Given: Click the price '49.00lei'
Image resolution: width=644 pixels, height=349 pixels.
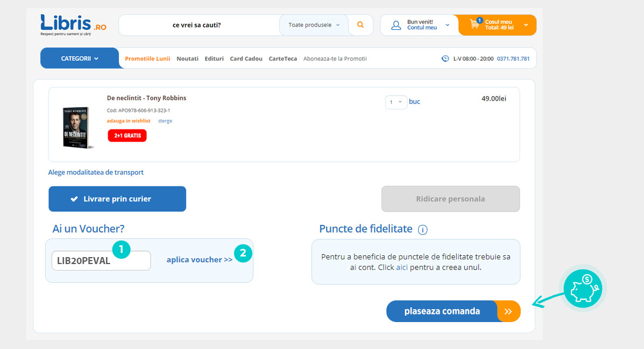Looking at the screenshot, I should [x=494, y=98].
